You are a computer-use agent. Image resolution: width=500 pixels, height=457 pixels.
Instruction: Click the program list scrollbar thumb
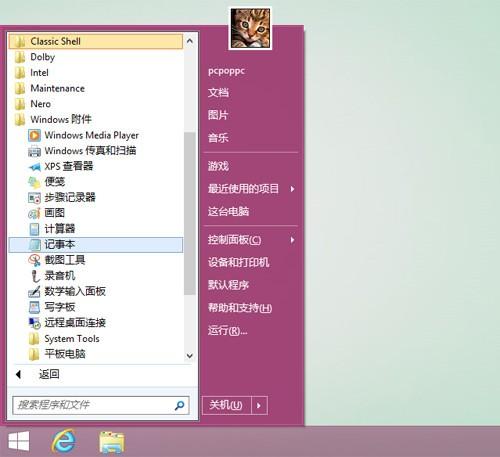click(190, 213)
